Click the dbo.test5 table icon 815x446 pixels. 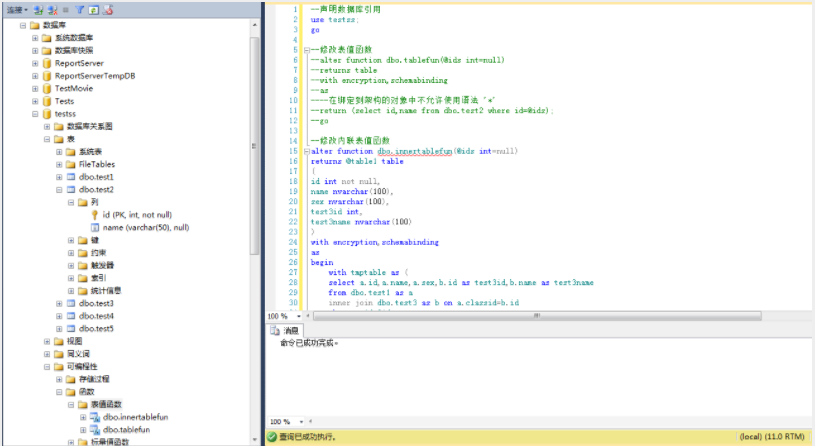[x=71, y=329]
